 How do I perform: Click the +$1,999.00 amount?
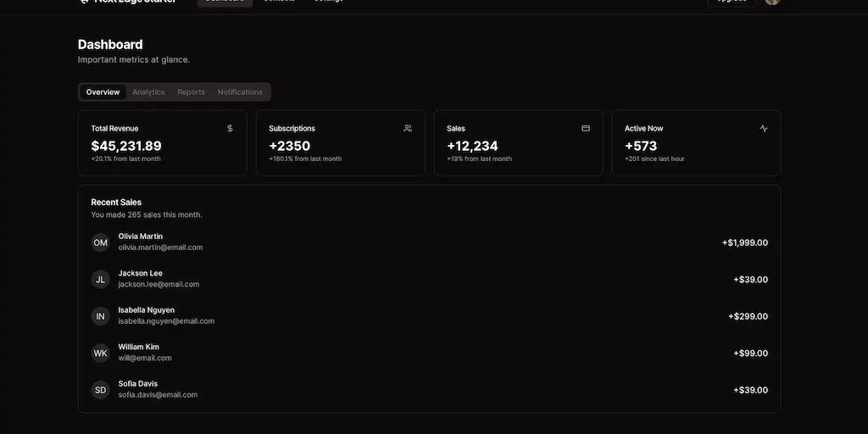coord(745,242)
